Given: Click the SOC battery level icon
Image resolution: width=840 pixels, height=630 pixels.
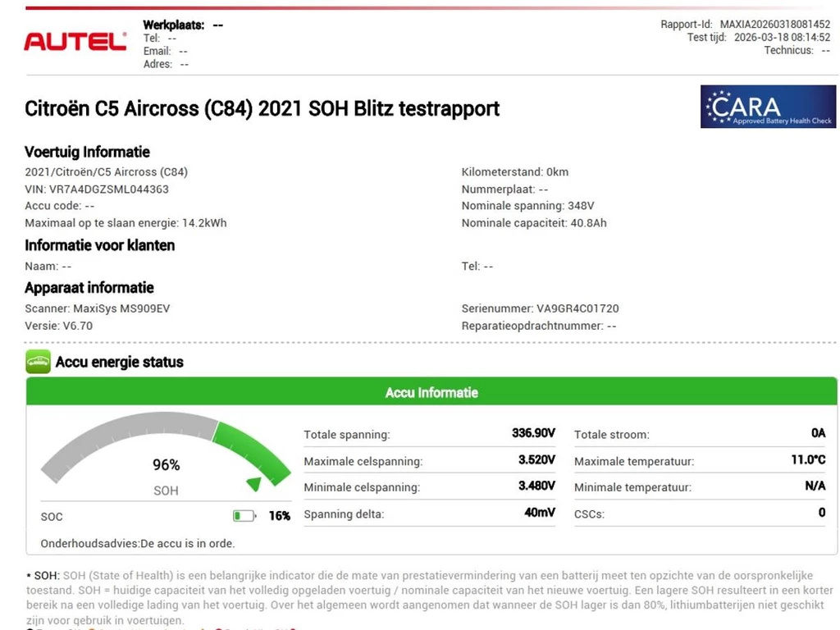Looking at the screenshot, I should tap(244, 516).
